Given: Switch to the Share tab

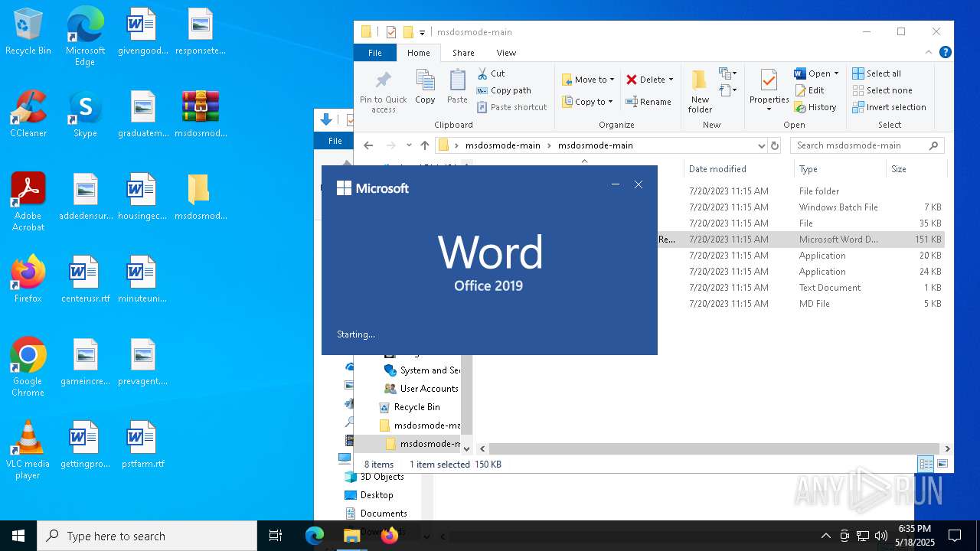Looking at the screenshot, I should click(463, 53).
